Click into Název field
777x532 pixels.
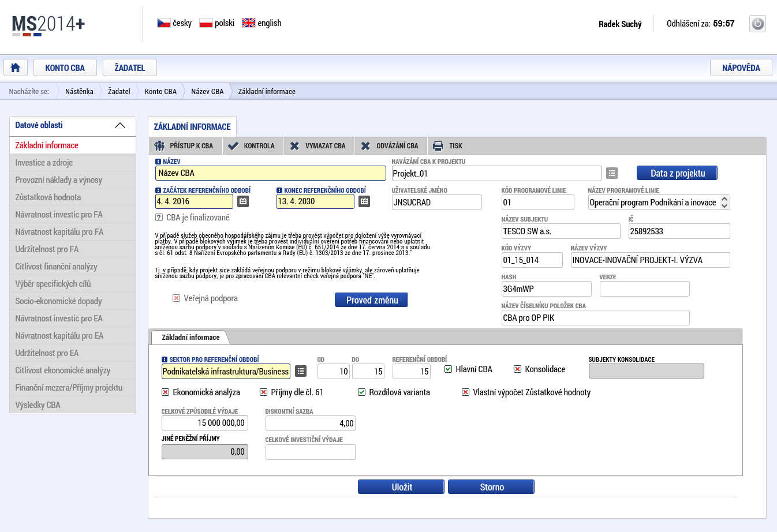(271, 173)
